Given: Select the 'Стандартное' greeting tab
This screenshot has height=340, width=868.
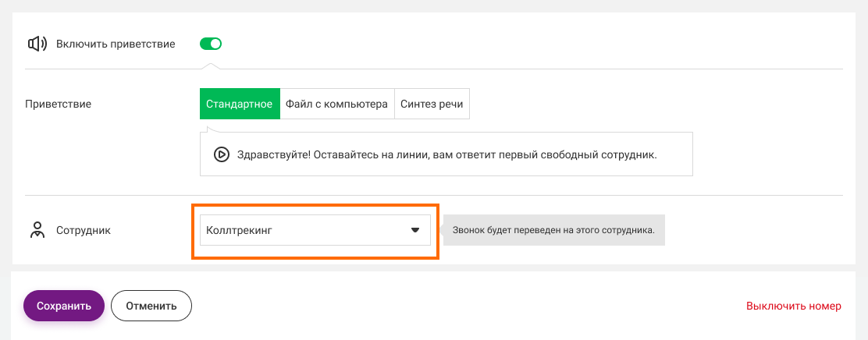Looking at the screenshot, I should tap(239, 104).
